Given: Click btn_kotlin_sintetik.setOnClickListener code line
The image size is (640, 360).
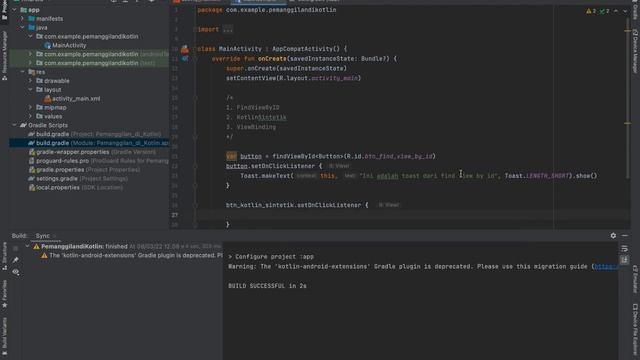Looking at the screenshot, I should point(297,205).
